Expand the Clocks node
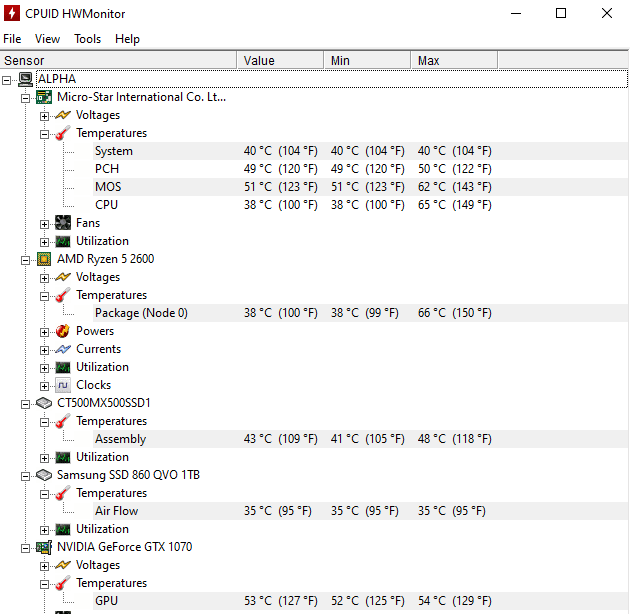Screen dimensions: 630x614 (x=44, y=386)
